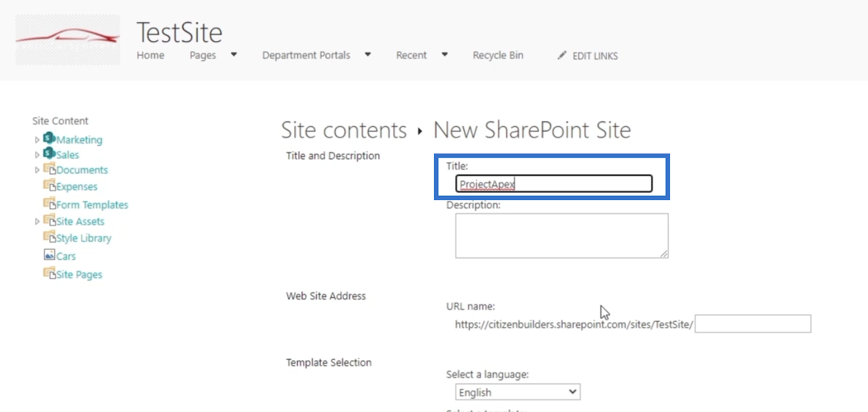Click inside the Description text area
The height and width of the screenshot is (412, 868).
pos(561,236)
